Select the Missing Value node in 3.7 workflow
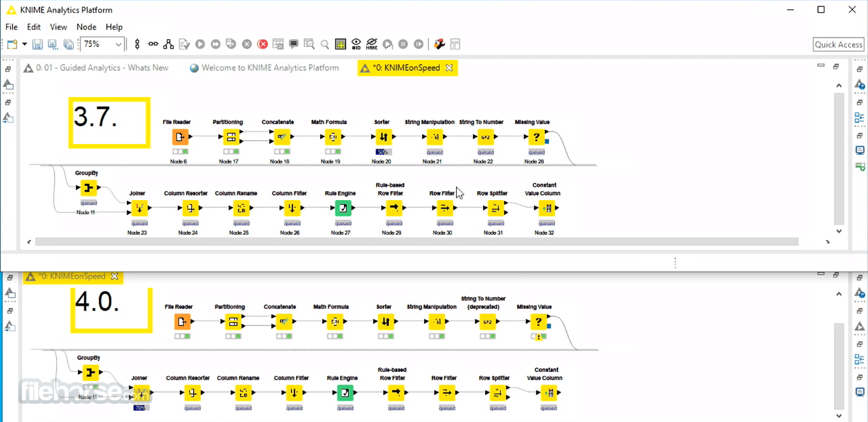The height and width of the screenshot is (422, 868). point(536,137)
